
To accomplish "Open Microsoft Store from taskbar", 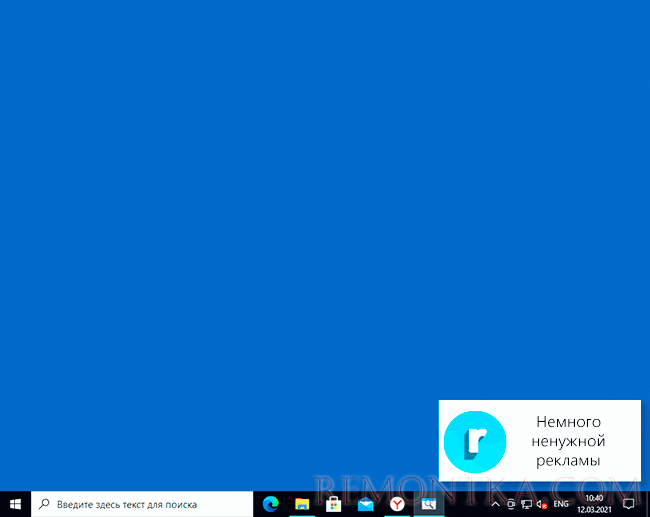I will click(334, 504).
